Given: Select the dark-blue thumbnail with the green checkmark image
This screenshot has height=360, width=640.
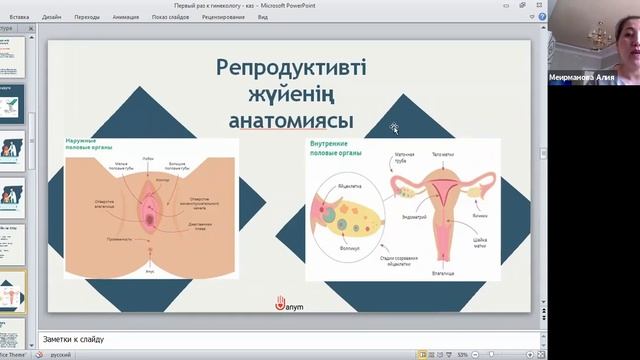Looking at the screenshot, I should 12,104.
